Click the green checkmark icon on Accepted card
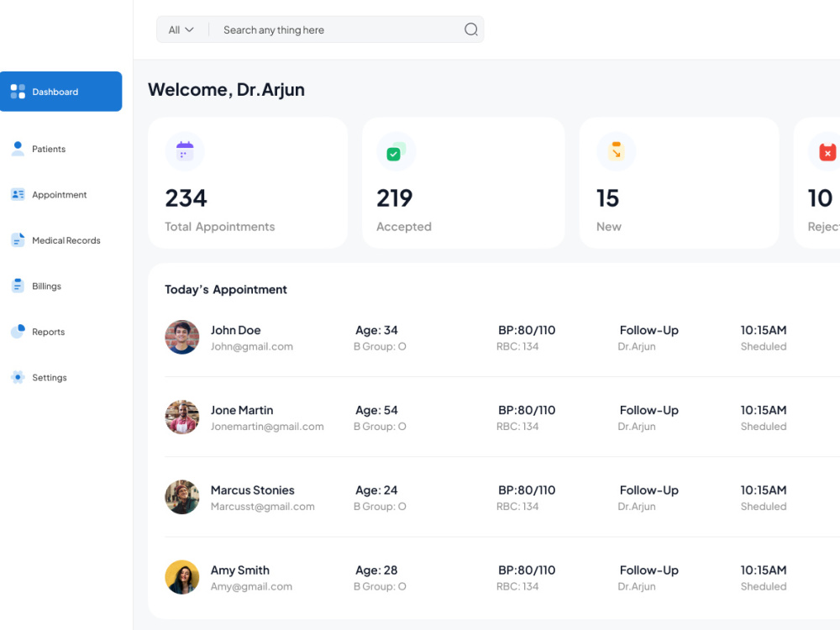Screen dimensions: 840x630 (396, 151)
